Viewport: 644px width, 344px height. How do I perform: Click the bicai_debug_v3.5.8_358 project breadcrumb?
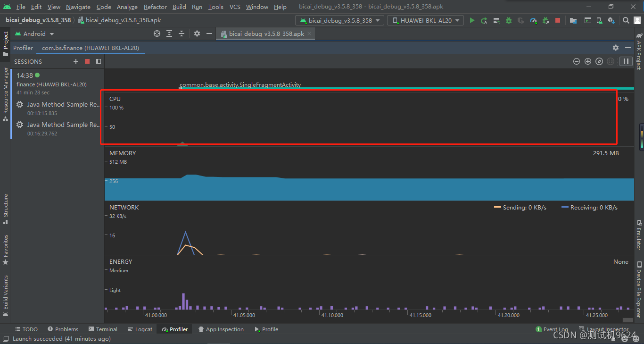38,20
